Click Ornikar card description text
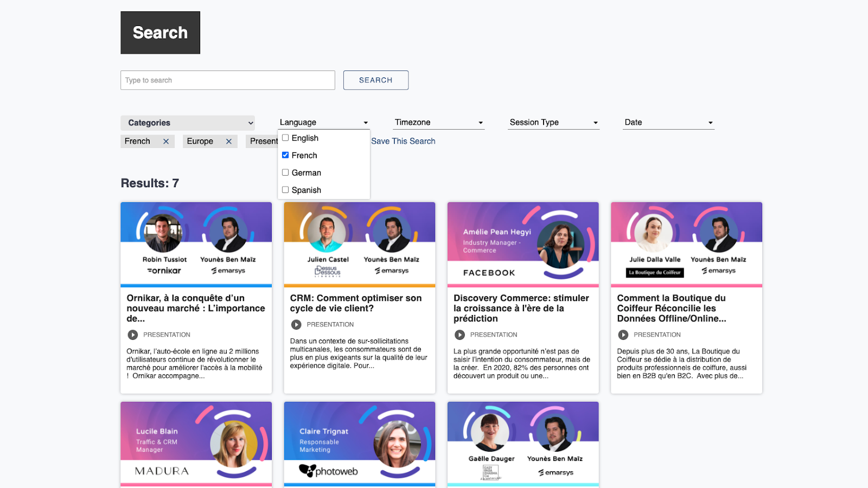 (x=195, y=364)
